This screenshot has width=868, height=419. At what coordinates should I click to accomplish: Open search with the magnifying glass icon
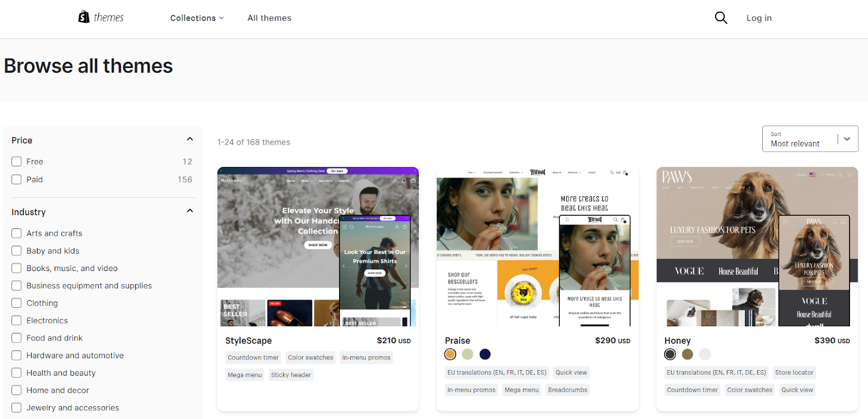[x=720, y=18]
